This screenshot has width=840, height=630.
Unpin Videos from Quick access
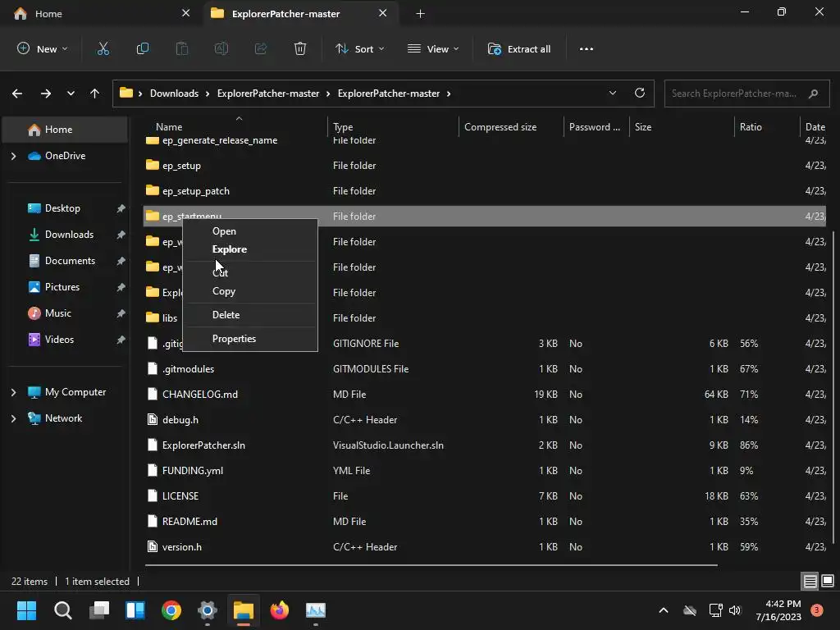(121, 340)
